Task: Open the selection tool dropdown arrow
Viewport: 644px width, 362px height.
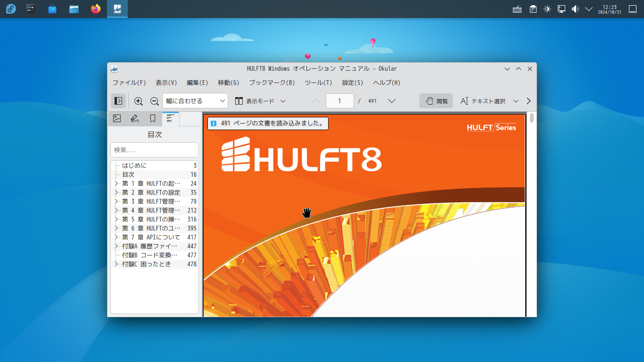Action: pyautogui.click(x=516, y=101)
